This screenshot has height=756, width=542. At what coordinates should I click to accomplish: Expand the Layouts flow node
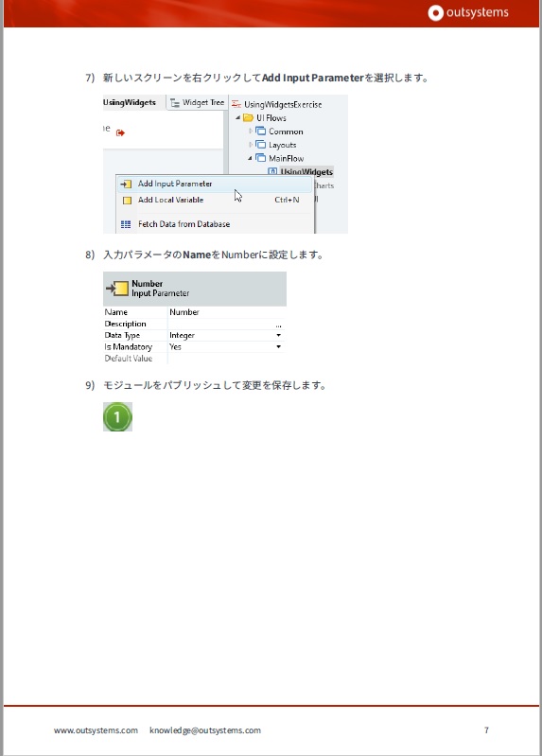click(251, 145)
